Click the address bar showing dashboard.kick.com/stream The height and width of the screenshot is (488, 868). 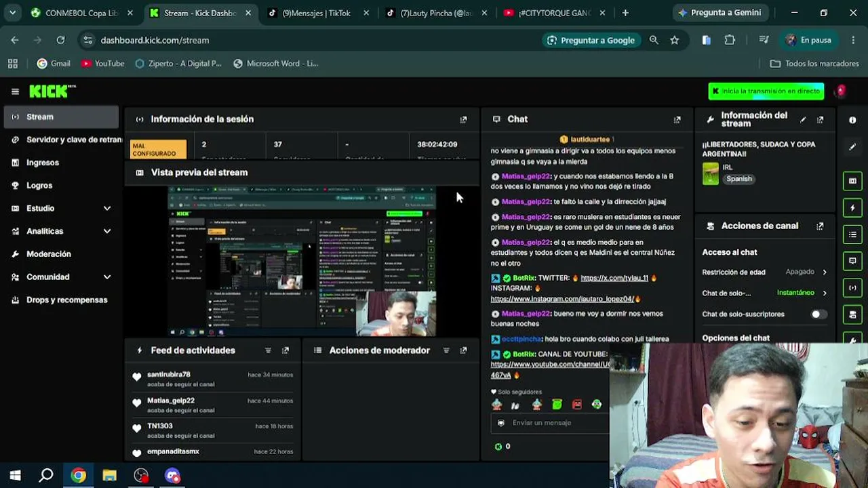[309, 41]
